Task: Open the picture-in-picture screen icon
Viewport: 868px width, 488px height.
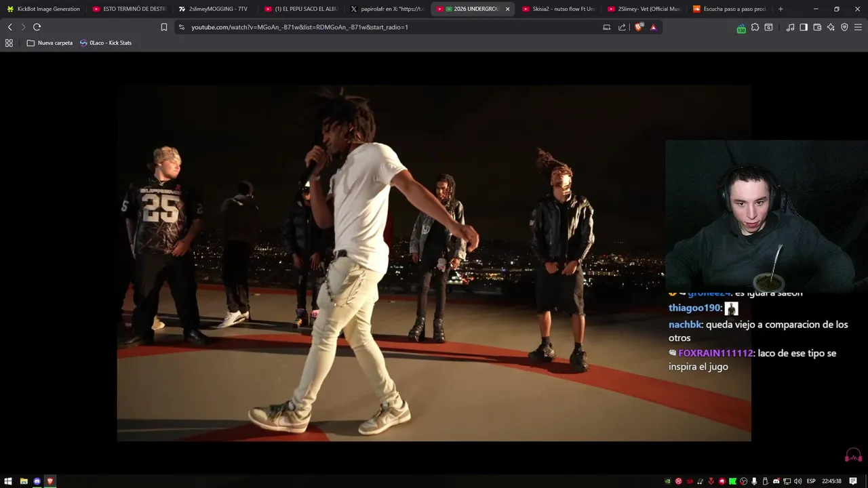Action: coord(606,27)
